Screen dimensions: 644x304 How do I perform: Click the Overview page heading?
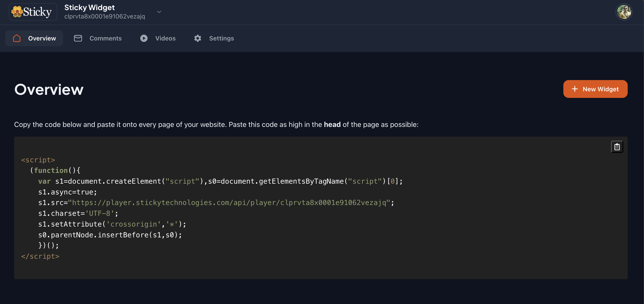coord(49,89)
